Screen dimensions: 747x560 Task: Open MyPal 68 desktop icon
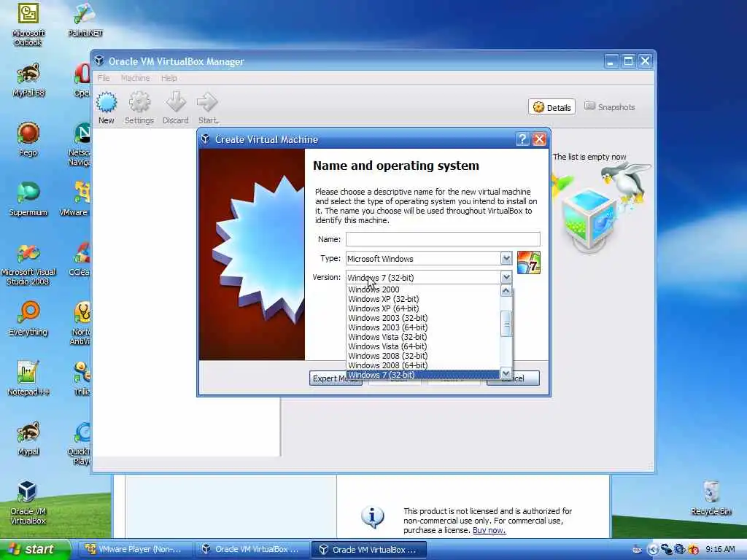tap(28, 80)
